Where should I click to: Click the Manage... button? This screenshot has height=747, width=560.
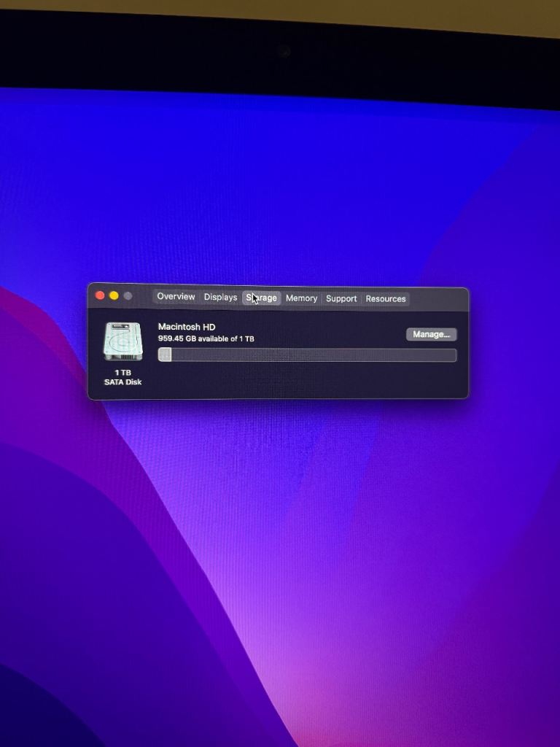click(431, 334)
